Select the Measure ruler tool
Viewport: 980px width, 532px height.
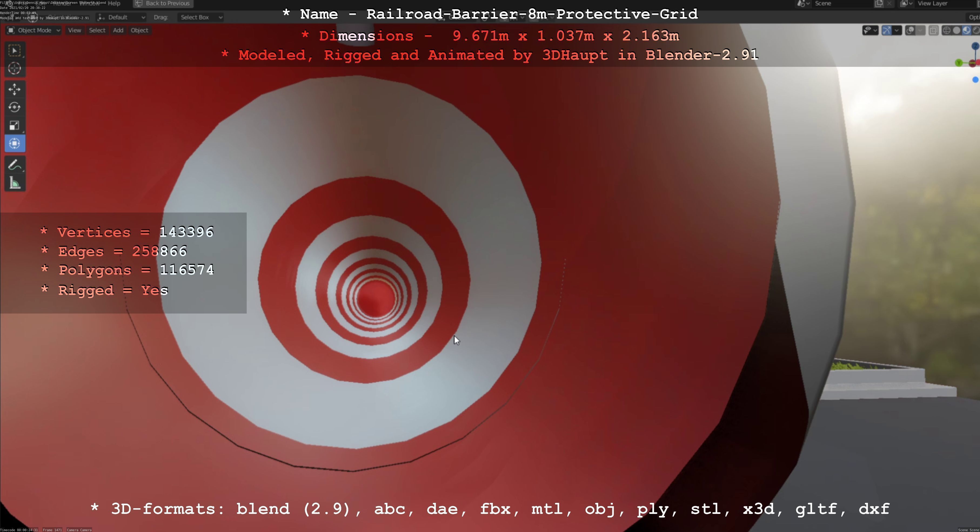[x=15, y=183]
